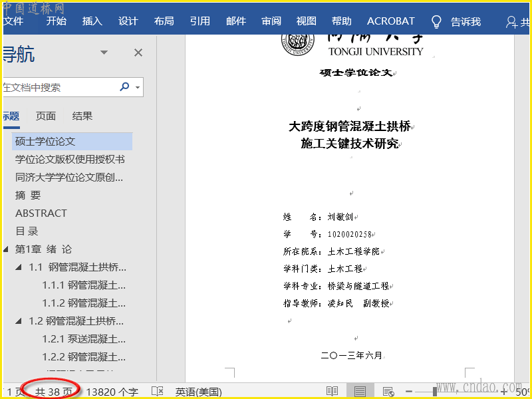Click the 告诉我 search box

pos(466,22)
